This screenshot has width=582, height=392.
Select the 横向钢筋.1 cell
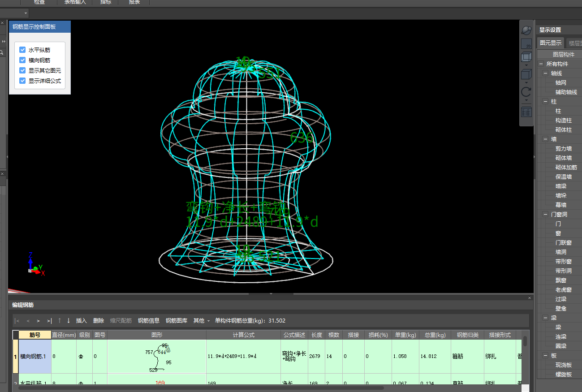(35, 357)
